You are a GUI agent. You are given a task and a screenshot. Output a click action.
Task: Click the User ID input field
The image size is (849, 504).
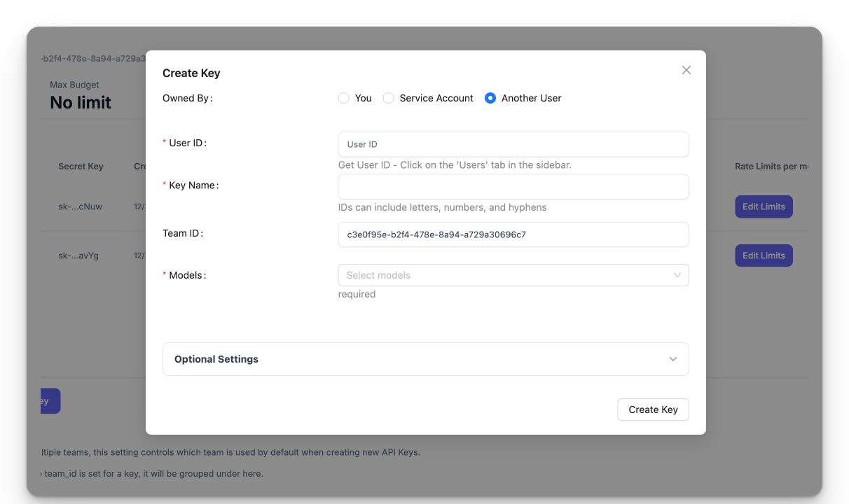tap(513, 144)
